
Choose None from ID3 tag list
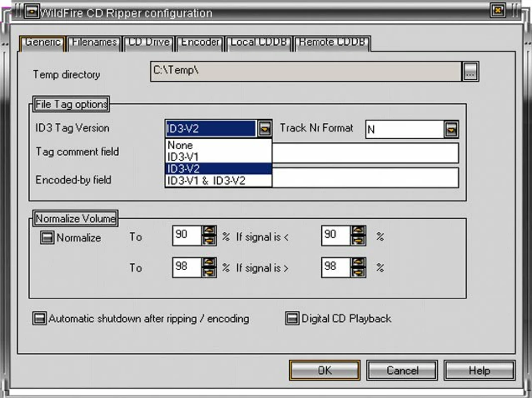click(218, 145)
